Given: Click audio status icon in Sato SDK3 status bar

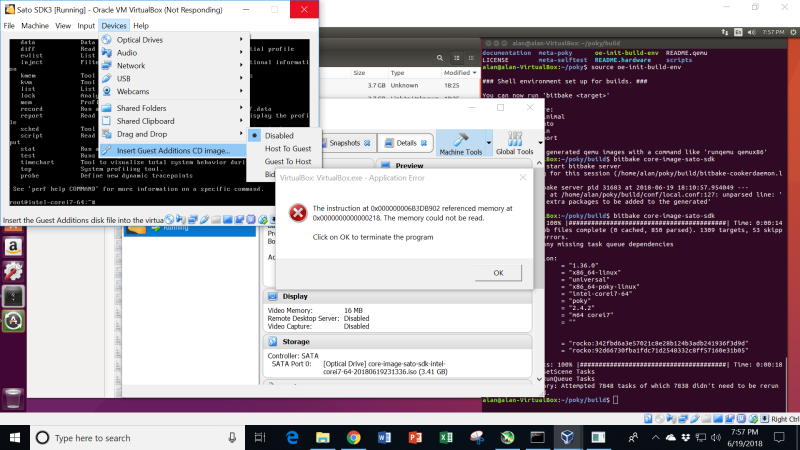Looking at the screenshot, I should (x=181, y=220).
